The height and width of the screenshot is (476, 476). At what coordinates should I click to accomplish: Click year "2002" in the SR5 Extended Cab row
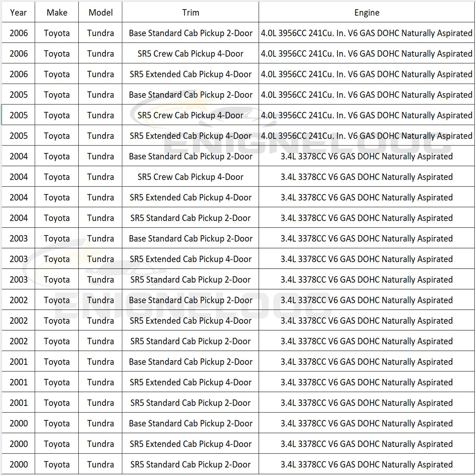point(18,320)
